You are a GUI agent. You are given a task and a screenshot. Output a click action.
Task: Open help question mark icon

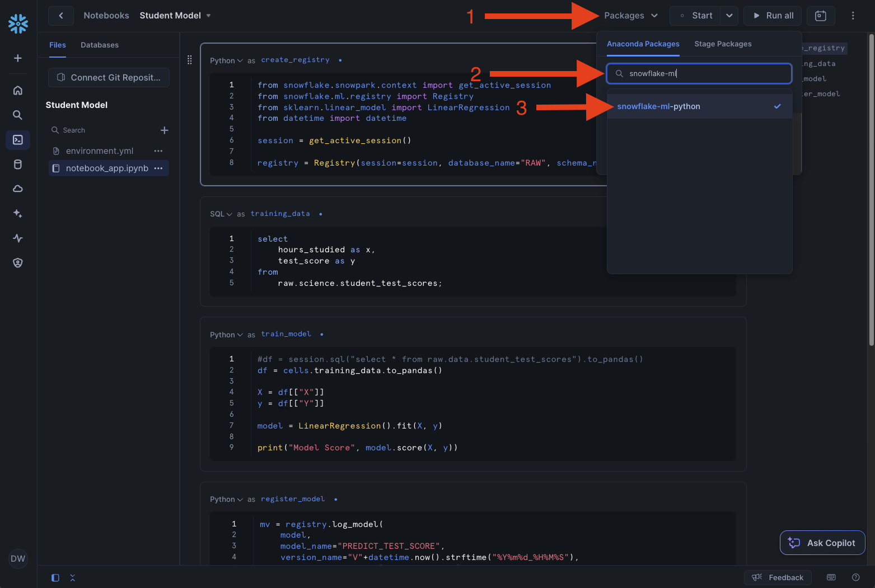(855, 577)
